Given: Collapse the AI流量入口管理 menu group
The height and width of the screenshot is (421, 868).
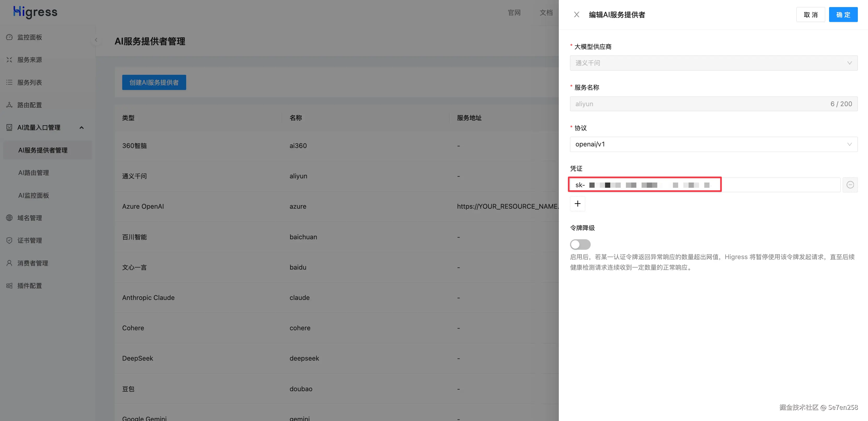Looking at the screenshot, I should point(81,128).
